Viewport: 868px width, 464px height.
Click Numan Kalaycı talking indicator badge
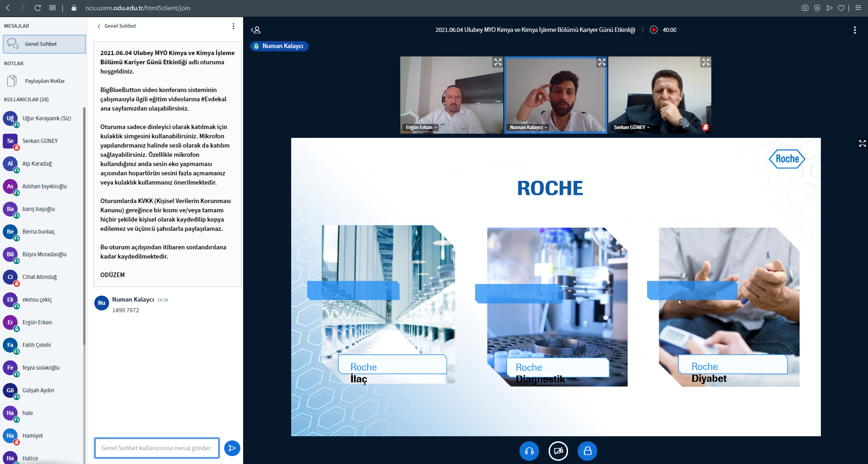[279, 46]
